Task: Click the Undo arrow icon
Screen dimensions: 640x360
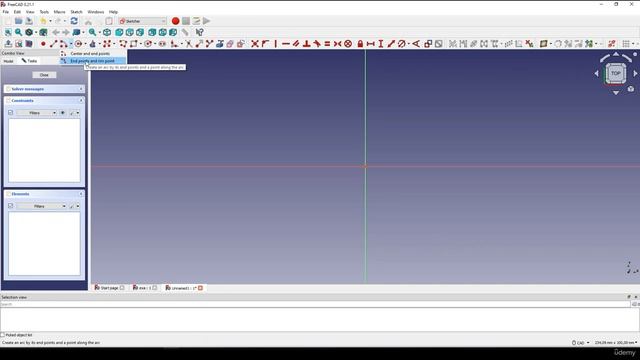Action: pyautogui.click(x=43, y=21)
